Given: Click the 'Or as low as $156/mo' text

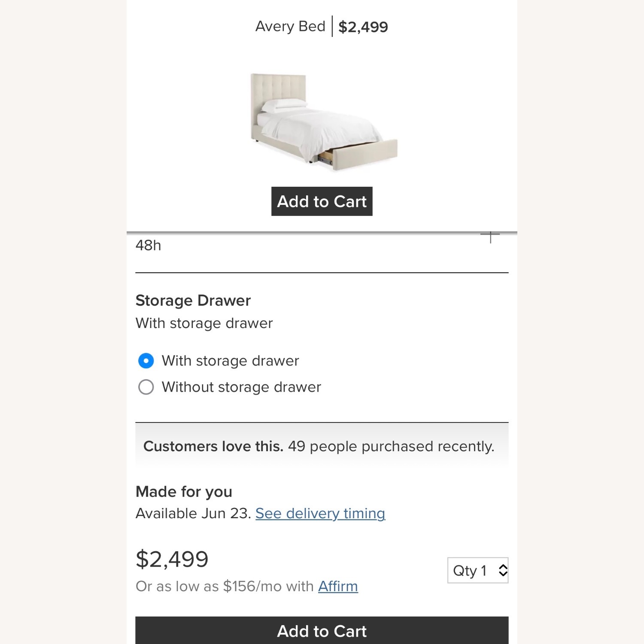Looking at the screenshot, I should (224, 586).
